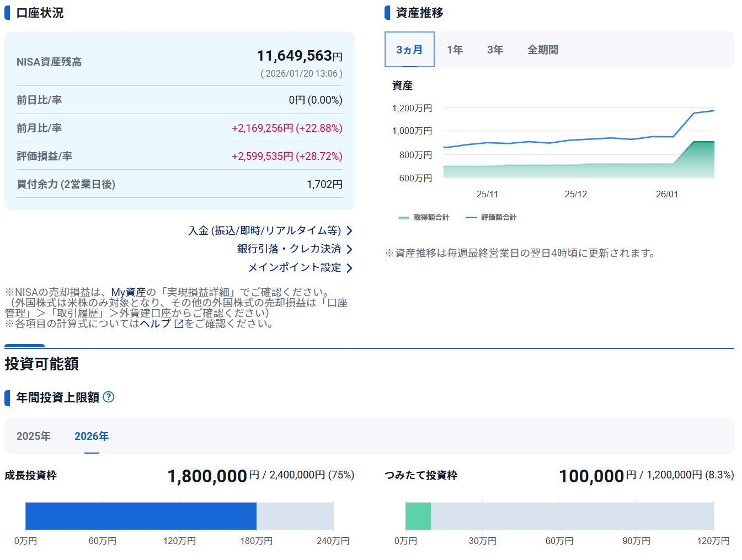This screenshot has width=742, height=560.
Task: Show the 3年 asset trend
Action: tap(495, 50)
